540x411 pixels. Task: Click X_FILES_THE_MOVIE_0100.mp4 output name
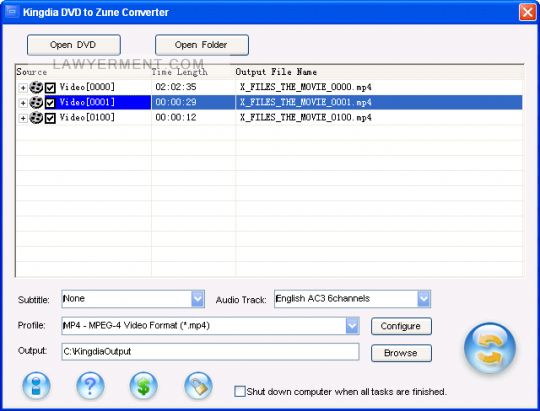click(x=305, y=117)
